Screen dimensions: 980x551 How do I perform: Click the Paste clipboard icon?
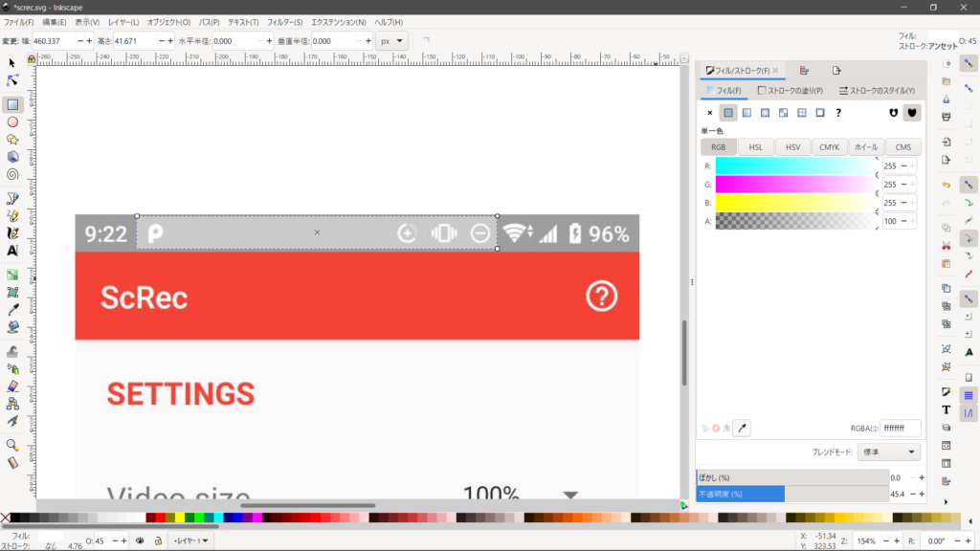pyautogui.click(x=947, y=264)
